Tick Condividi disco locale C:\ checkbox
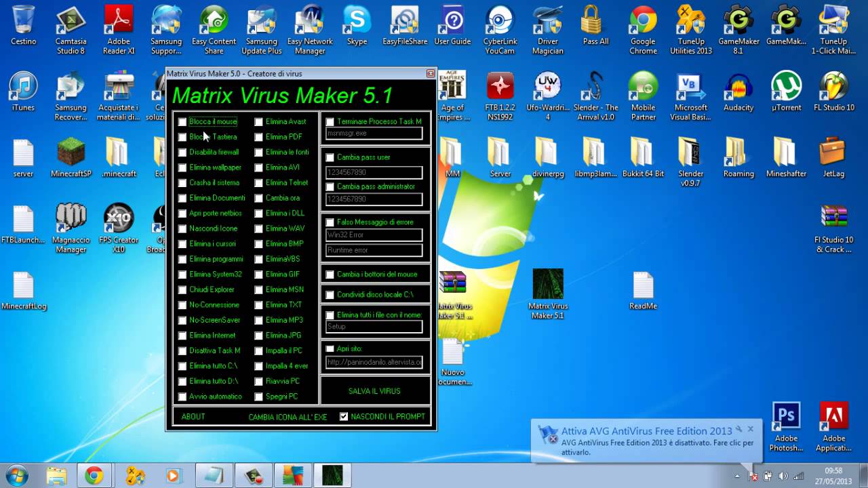The width and height of the screenshot is (868, 488). (x=330, y=295)
